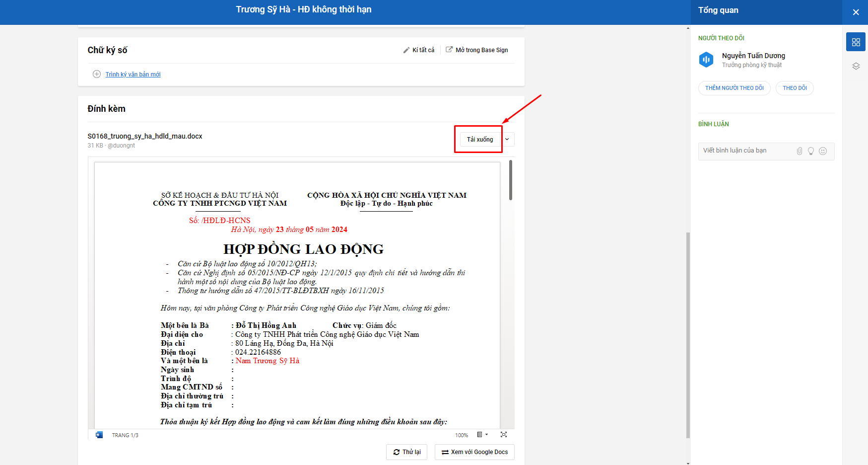
Task: Click the Thử lại retry button
Action: (406, 452)
